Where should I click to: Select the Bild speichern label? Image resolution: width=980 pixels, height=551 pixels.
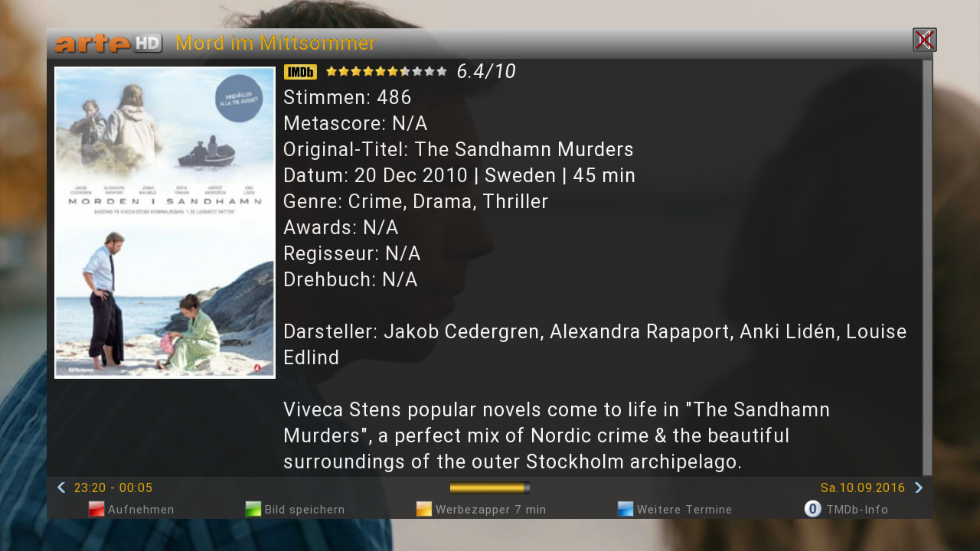tap(305, 510)
